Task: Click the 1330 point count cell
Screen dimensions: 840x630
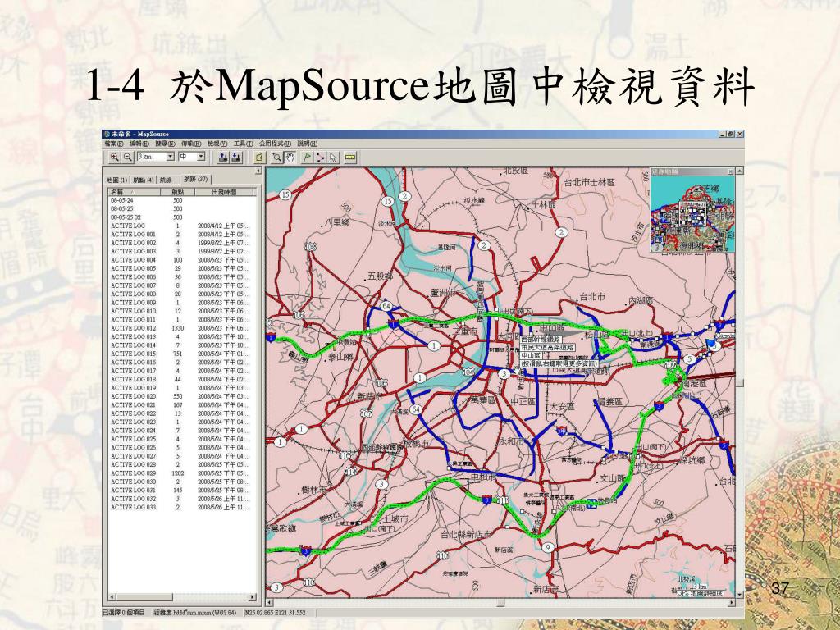Action: click(177, 328)
